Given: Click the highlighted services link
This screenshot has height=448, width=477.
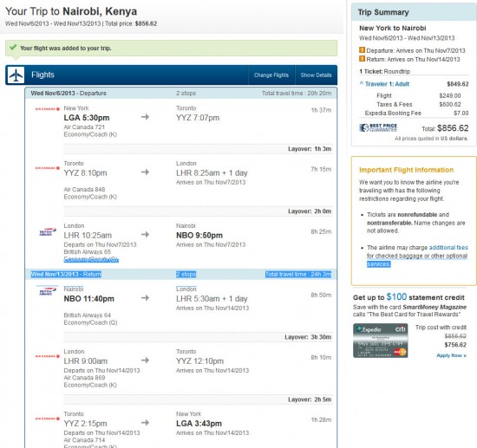Looking at the screenshot, I should tap(378, 263).
